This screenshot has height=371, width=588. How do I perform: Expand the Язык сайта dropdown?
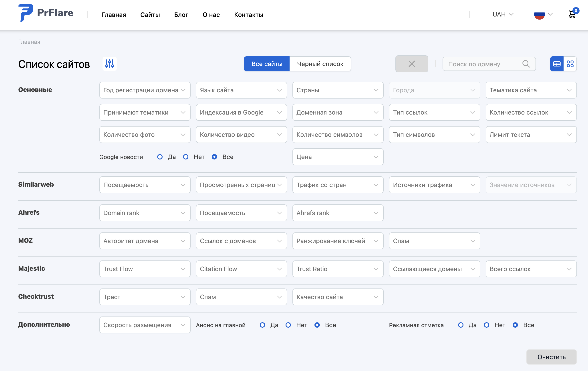[x=241, y=90]
